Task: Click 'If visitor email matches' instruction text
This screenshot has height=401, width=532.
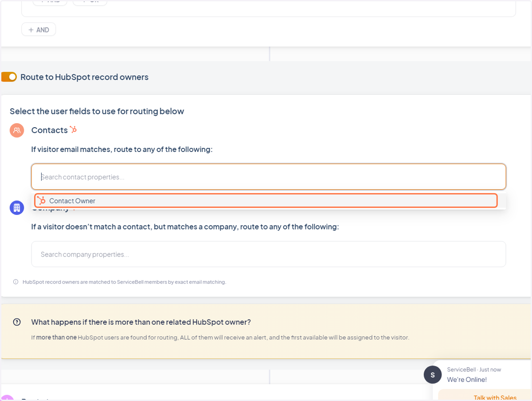Action: 122,149
